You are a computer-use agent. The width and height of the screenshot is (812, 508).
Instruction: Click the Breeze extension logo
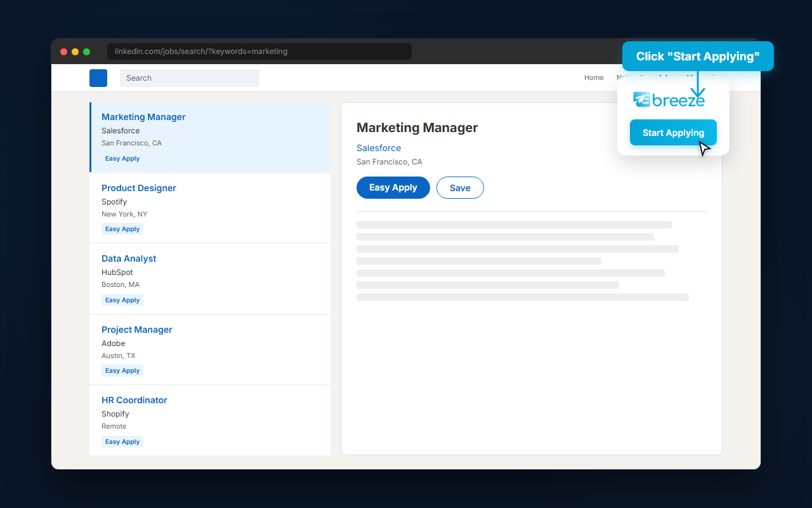tap(668, 98)
